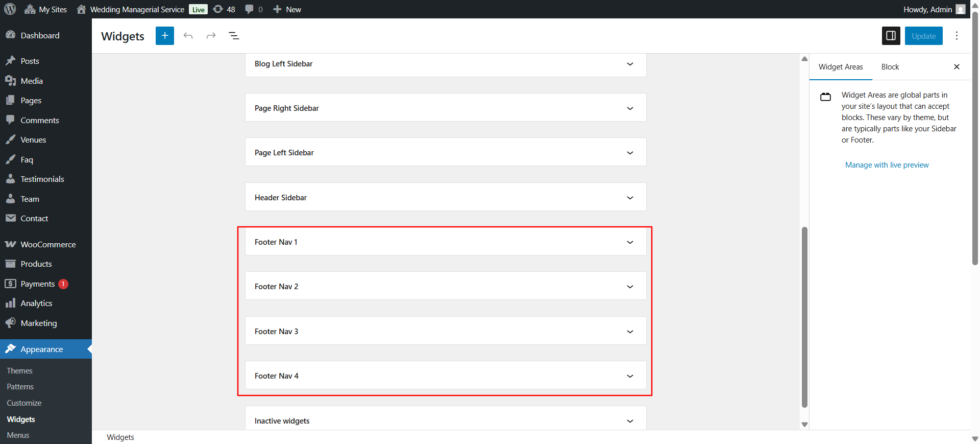Click Manage with live preview link
The height and width of the screenshot is (444, 980).
pos(887,165)
